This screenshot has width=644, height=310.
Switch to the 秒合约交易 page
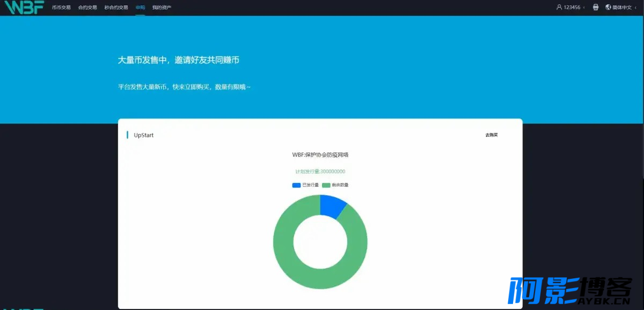pyautogui.click(x=116, y=8)
